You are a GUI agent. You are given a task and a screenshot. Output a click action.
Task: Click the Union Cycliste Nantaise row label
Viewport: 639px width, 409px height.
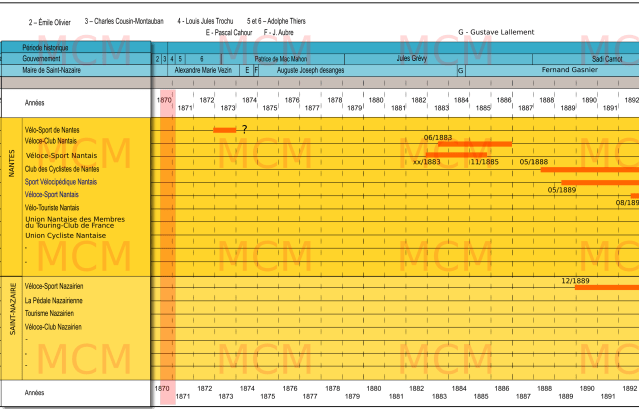(65, 235)
